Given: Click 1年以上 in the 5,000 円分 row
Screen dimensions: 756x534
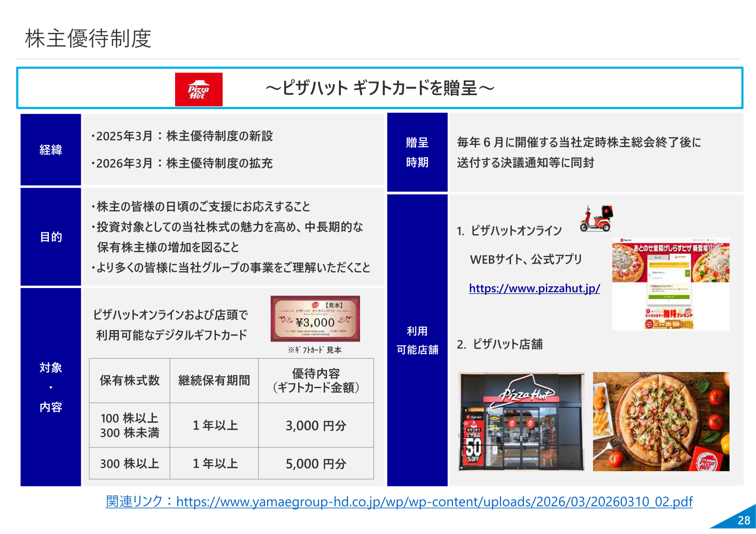Looking at the screenshot, I should pos(214,464).
